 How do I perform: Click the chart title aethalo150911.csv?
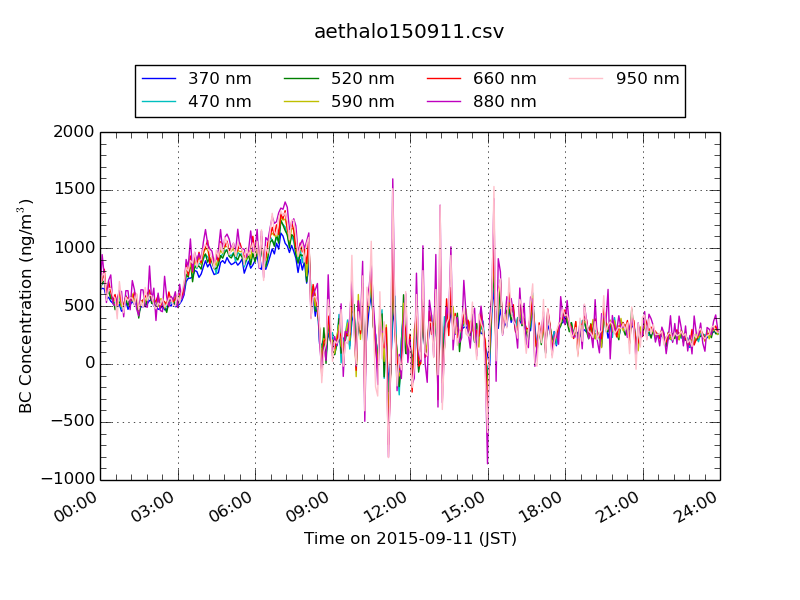409,32
